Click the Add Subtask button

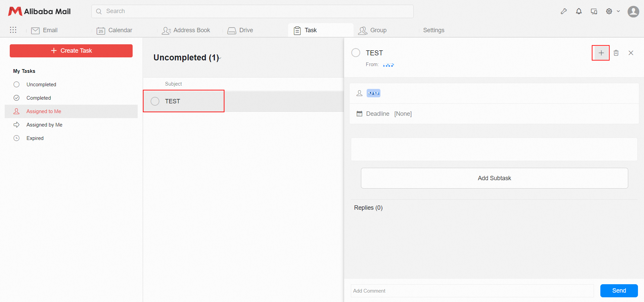point(494,178)
